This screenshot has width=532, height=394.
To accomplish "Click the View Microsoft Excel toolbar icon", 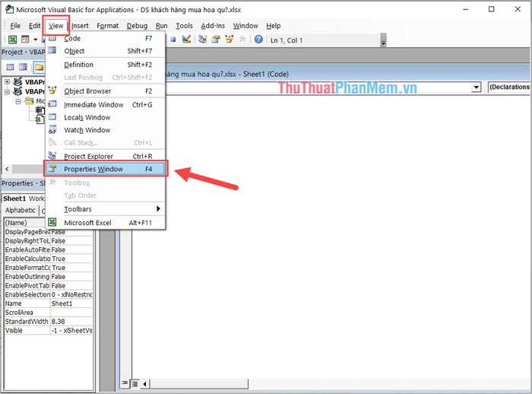I will 13,40.
